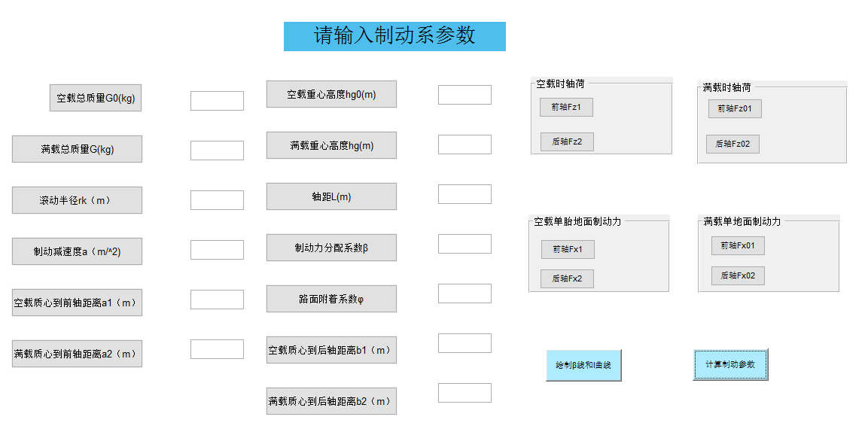Click the 后轴Fx2 button
Viewport: 868px width, 438px height.
pyautogui.click(x=567, y=278)
